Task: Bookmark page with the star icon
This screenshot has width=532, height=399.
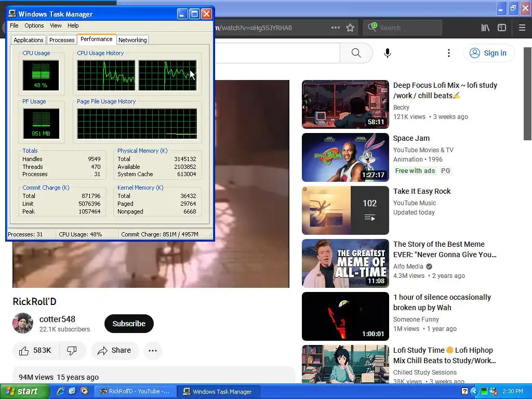Action: click(x=350, y=28)
